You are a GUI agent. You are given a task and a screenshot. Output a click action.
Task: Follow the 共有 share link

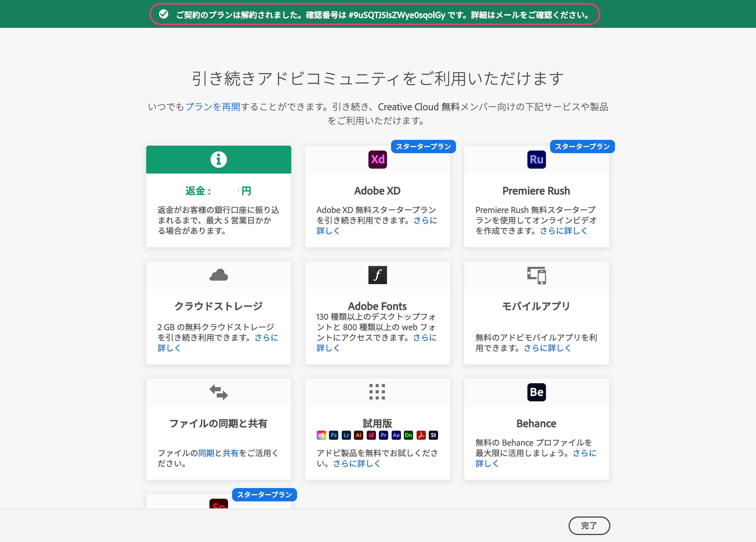coord(231,453)
